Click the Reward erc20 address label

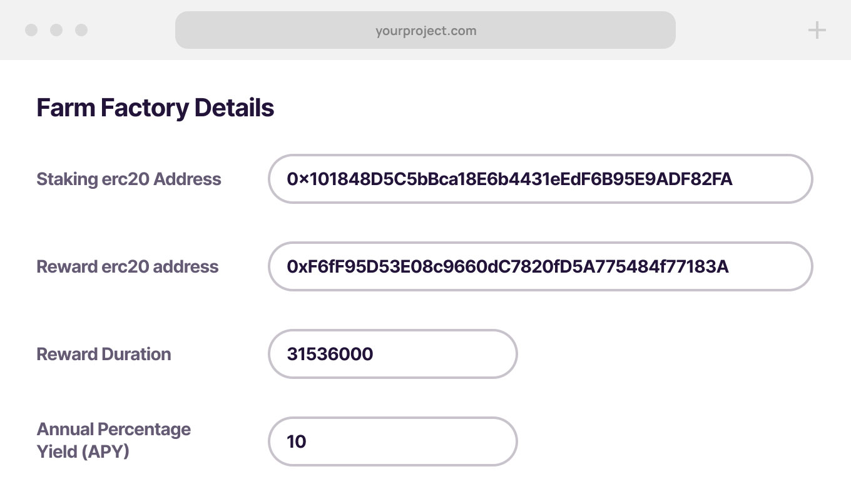pos(128,267)
